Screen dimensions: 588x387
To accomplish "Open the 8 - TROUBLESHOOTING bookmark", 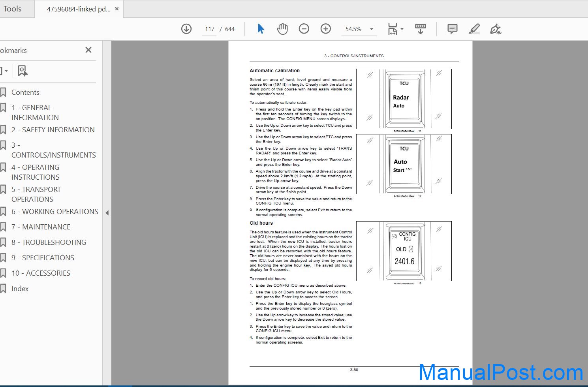I will coord(49,242).
